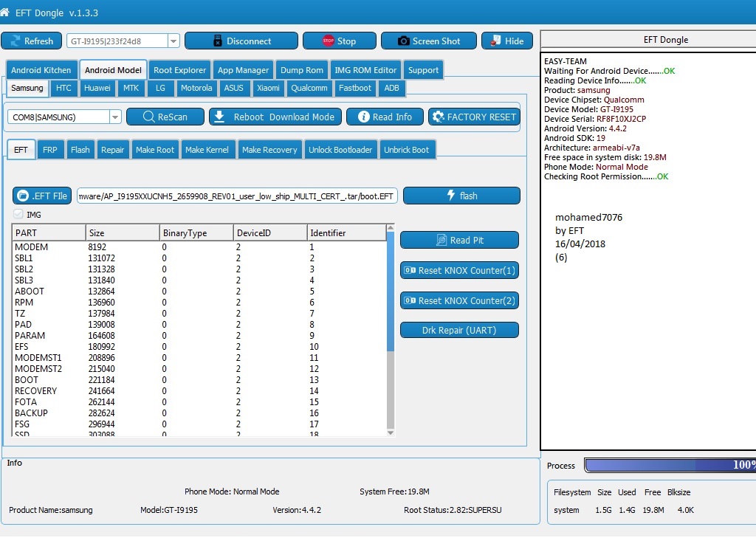Click the Screen Shot camera icon
This screenshot has height=538, width=756.
click(x=404, y=41)
